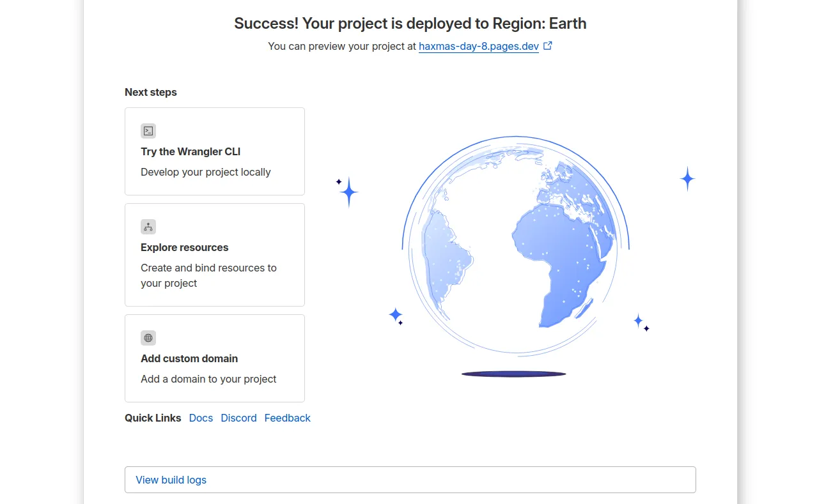The height and width of the screenshot is (504, 817).
Task: Click the resource binding icon above Explore resources
Action: pyautogui.click(x=148, y=226)
